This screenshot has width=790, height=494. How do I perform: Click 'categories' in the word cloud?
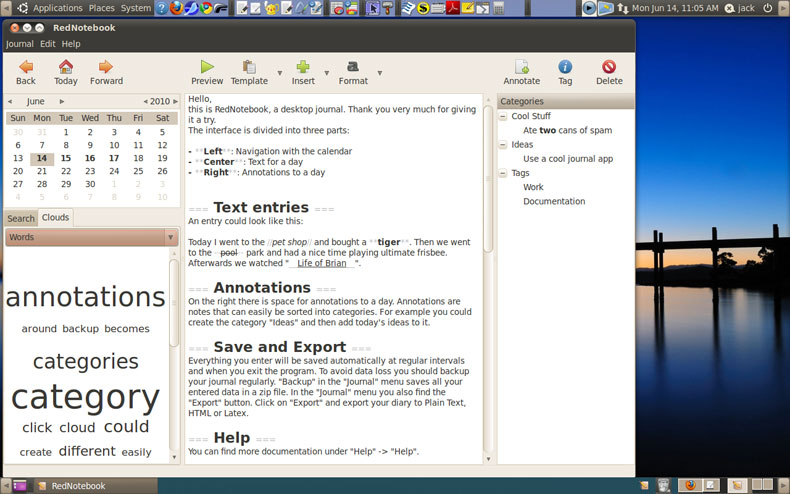click(86, 361)
